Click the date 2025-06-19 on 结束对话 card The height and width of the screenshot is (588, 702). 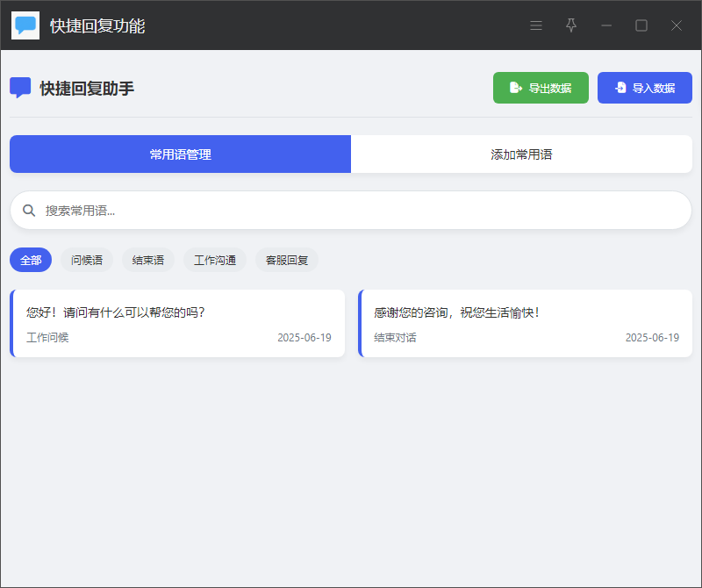652,337
